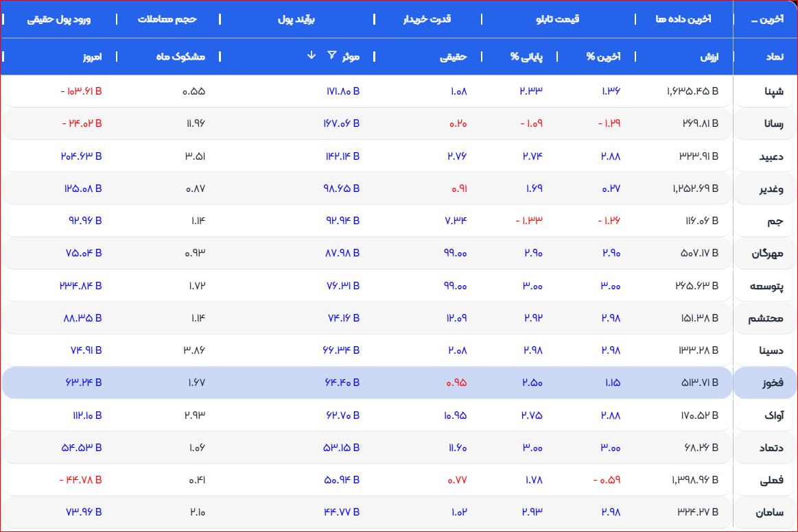Viewport: 798px width, 532px height.
Task: Click the filter icon in موثر column
Action: (332, 56)
